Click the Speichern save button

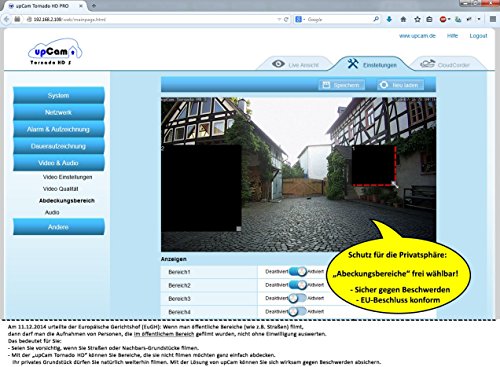(x=342, y=85)
